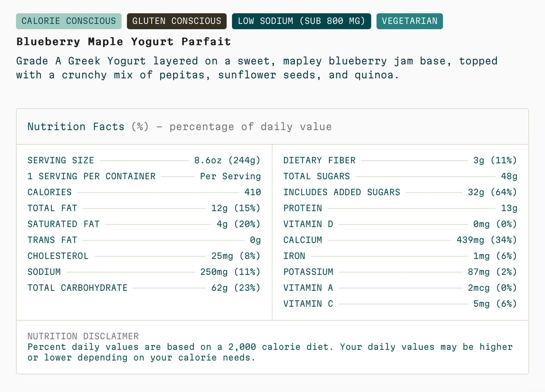545x392 pixels.
Task: Click the 'Saturated Fat' label
Action: tap(64, 224)
